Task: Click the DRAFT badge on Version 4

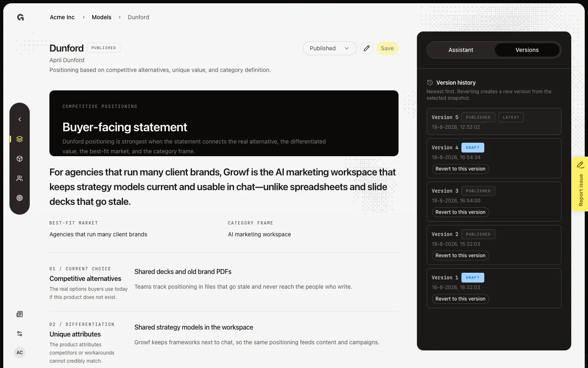Action: click(x=473, y=148)
